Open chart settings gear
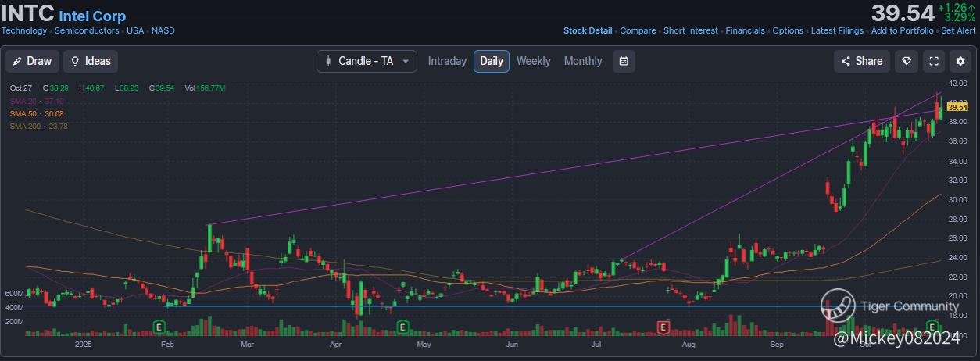This screenshot has height=361, width=980. pyautogui.click(x=960, y=61)
